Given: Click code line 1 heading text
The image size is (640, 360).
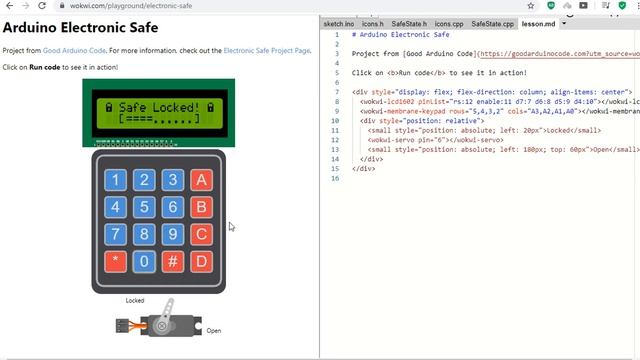Looking at the screenshot, I should (400, 35).
